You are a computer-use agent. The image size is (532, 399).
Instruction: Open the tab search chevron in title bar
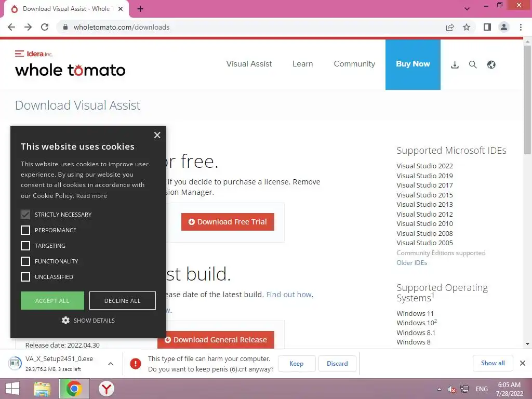[467, 9]
